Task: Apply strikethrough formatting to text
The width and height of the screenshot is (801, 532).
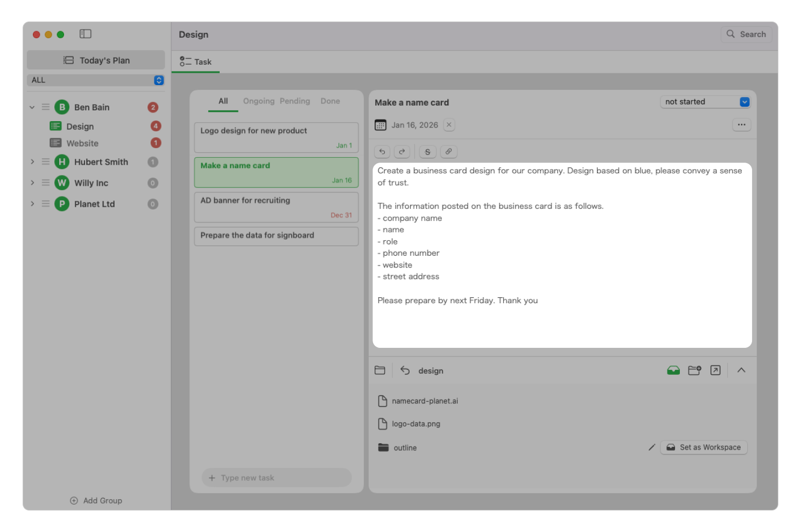Action: 427,152
